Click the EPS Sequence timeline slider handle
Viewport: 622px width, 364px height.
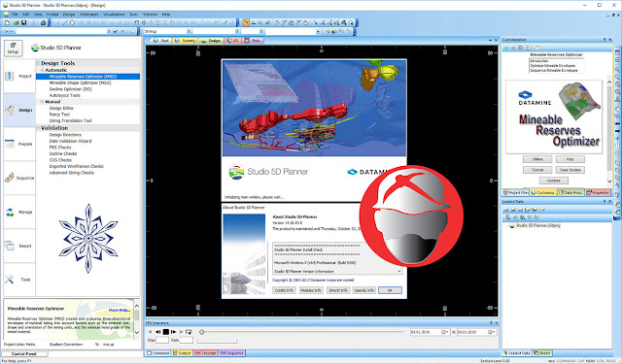pyautogui.click(x=202, y=332)
